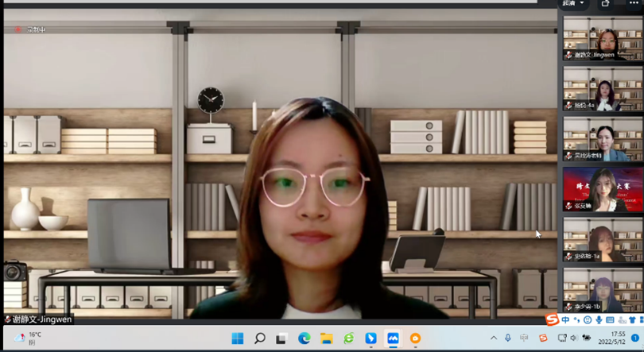The height and width of the screenshot is (352, 644).
Task: Open the emoji smiley on Sogou toolbar
Action: (588, 320)
